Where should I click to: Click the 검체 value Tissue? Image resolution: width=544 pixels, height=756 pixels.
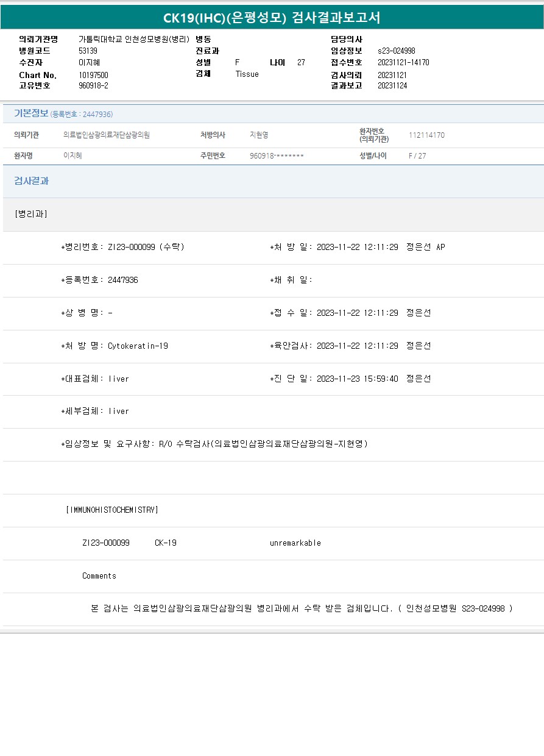click(x=247, y=74)
